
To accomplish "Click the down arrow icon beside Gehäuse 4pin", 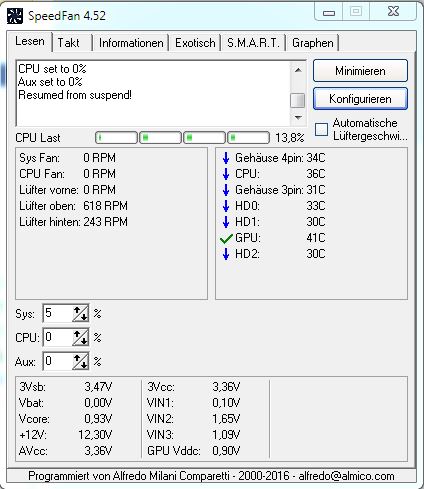I will point(226,158).
